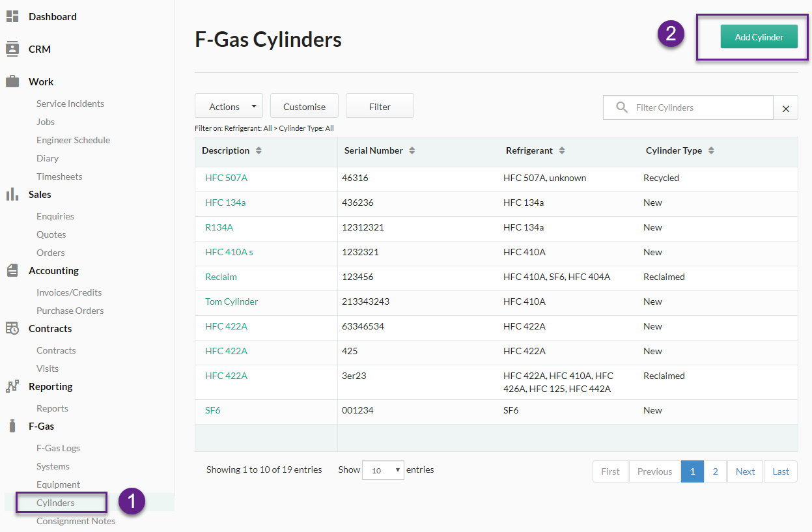Go to page 2 of results
The width and height of the screenshot is (812, 532).
715,471
